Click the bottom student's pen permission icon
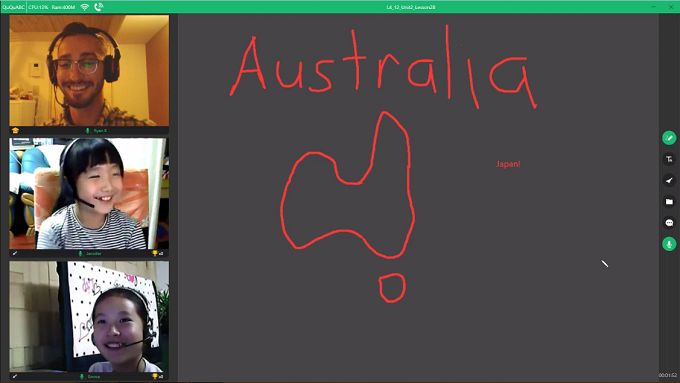Viewport: 680px width, 383px height. point(15,376)
